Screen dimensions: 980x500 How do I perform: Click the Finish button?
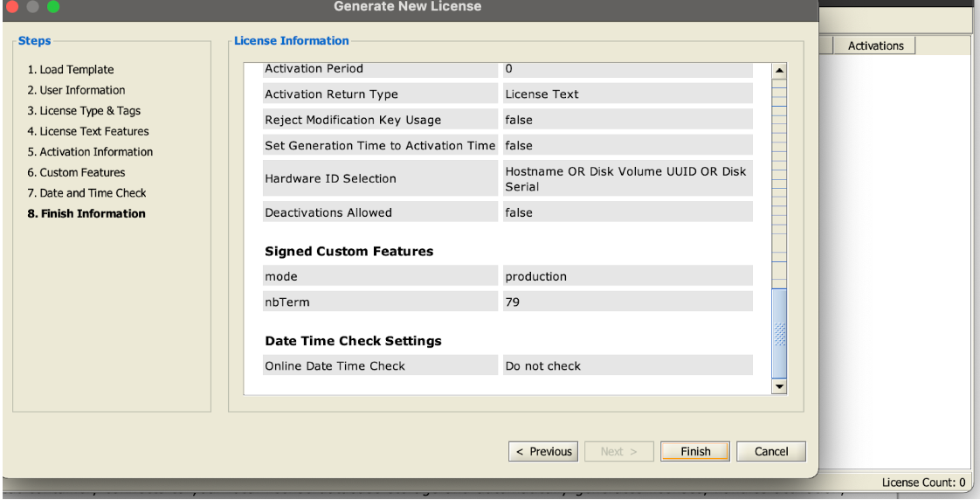[694, 452]
